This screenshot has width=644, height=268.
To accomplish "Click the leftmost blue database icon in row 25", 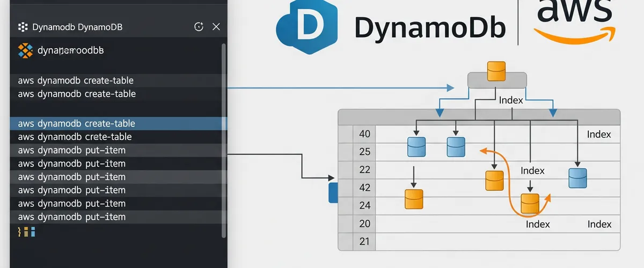I will [416, 147].
